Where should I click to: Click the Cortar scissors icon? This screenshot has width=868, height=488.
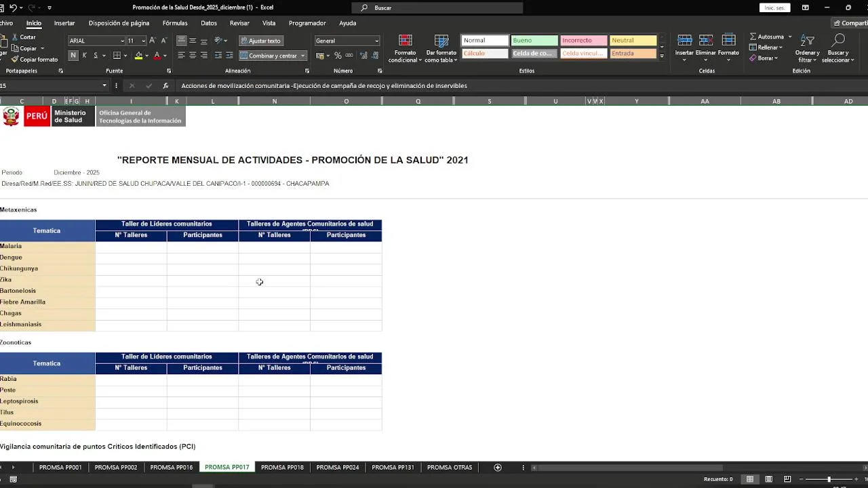[15, 37]
